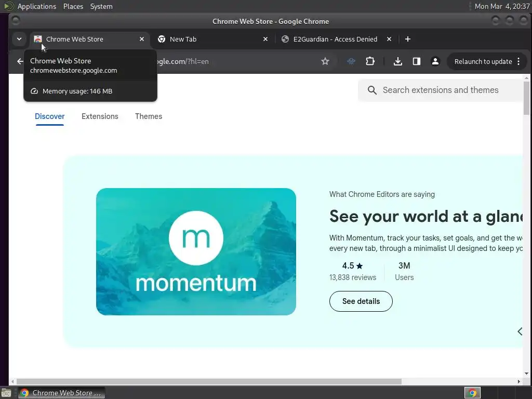The width and height of the screenshot is (532, 399).
Task: Open a new browser tab with plus
Action: coord(408,39)
